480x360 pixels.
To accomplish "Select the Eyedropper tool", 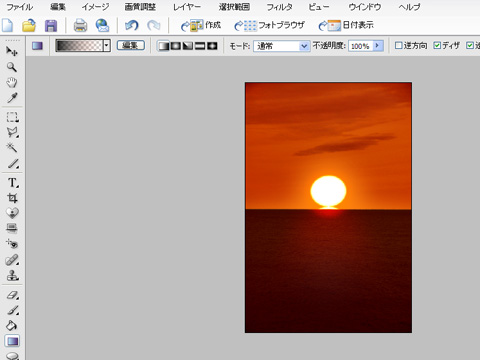I will pos(12,98).
